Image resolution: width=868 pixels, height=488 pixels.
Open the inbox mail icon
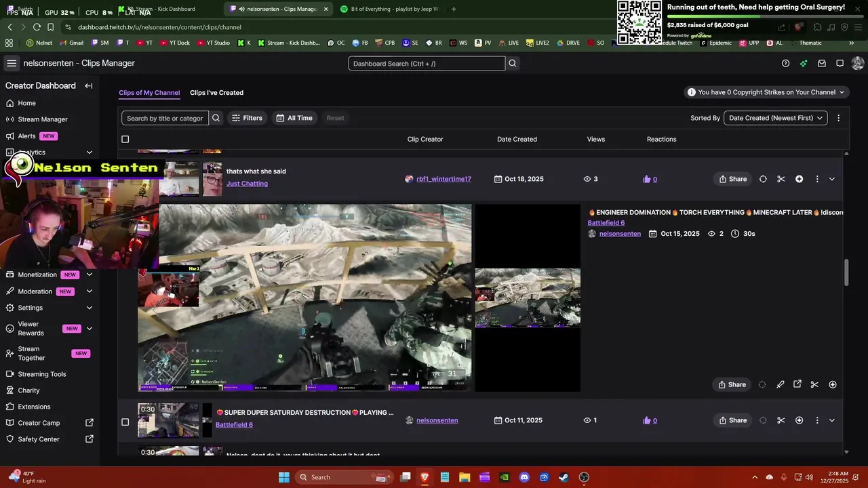[822, 63]
